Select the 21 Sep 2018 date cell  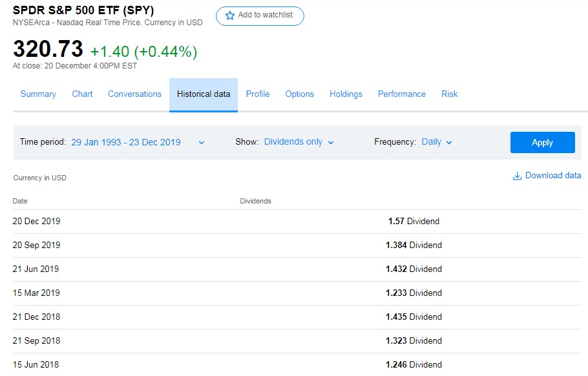(x=36, y=340)
